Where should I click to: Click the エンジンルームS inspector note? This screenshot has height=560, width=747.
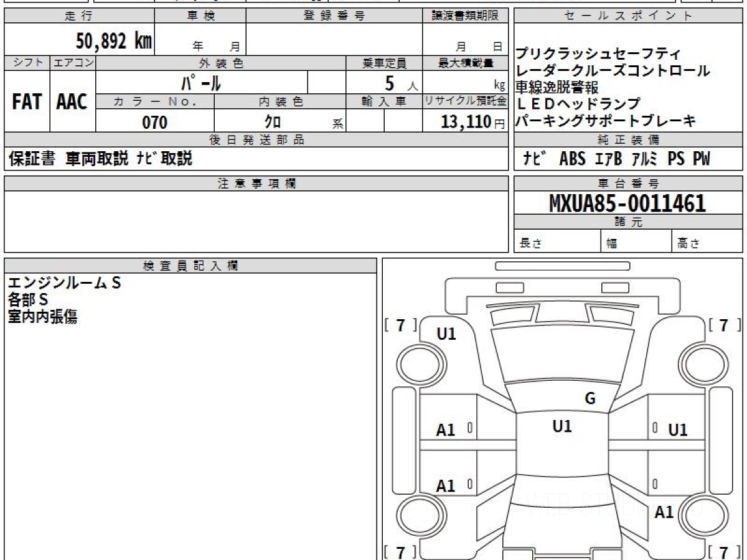(x=64, y=283)
